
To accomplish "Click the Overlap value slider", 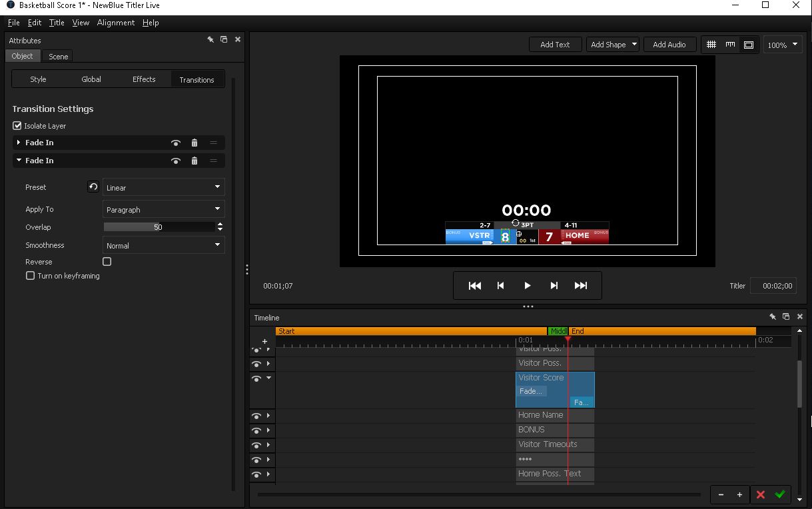I will pos(159,227).
